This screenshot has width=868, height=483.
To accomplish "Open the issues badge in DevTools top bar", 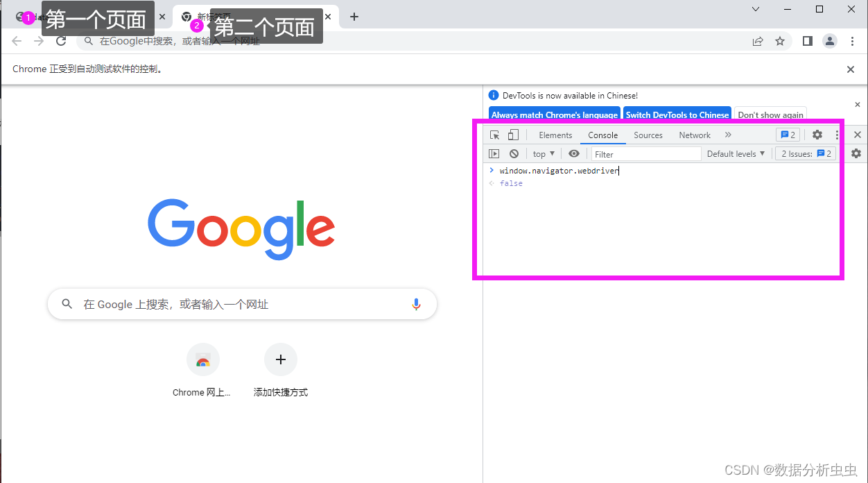I will click(x=788, y=135).
